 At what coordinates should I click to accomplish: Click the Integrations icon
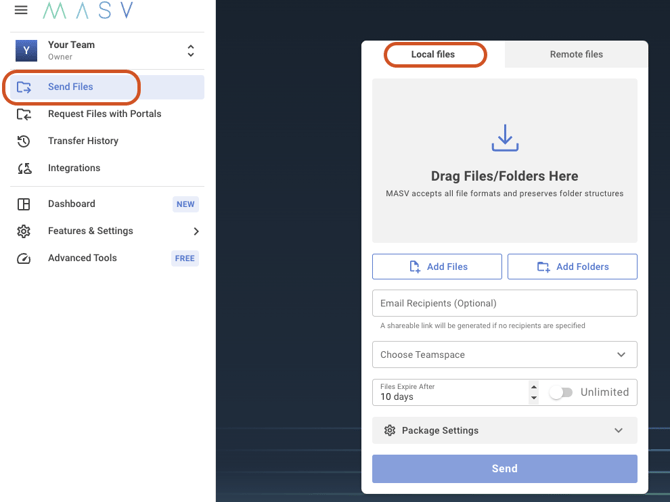click(x=24, y=168)
